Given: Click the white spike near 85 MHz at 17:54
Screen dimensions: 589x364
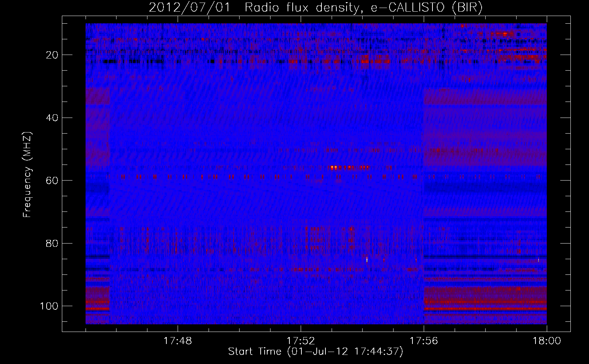Looking at the screenshot, I should [x=367, y=260].
